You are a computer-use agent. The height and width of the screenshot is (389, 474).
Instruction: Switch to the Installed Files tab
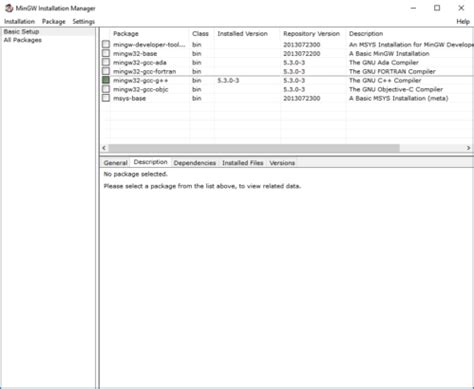[243, 163]
